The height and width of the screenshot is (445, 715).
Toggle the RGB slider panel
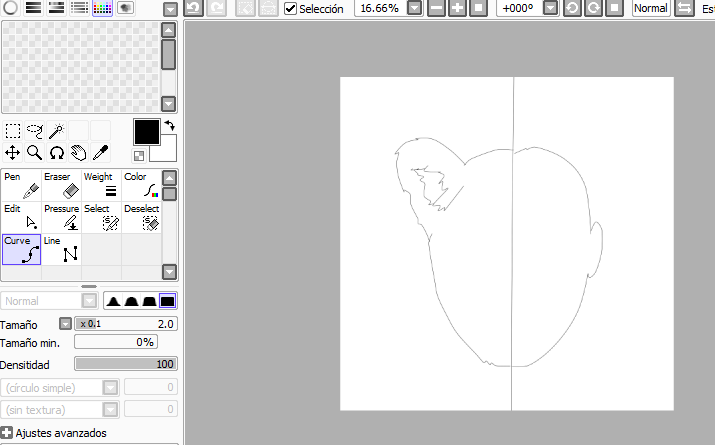33,7
